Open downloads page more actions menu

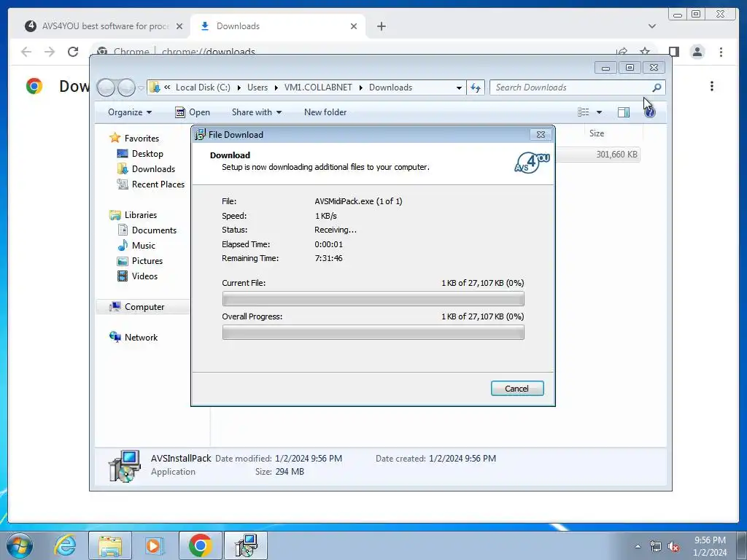click(x=712, y=86)
